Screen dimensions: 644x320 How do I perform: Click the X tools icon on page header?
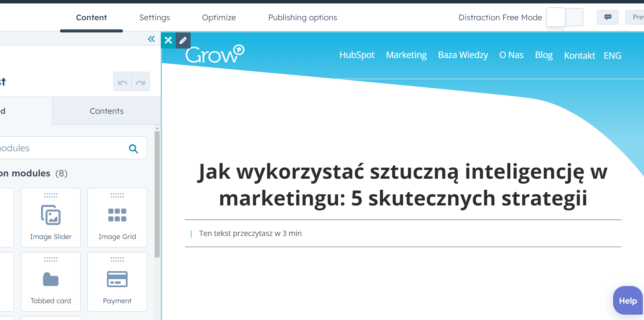(x=168, y=40)
